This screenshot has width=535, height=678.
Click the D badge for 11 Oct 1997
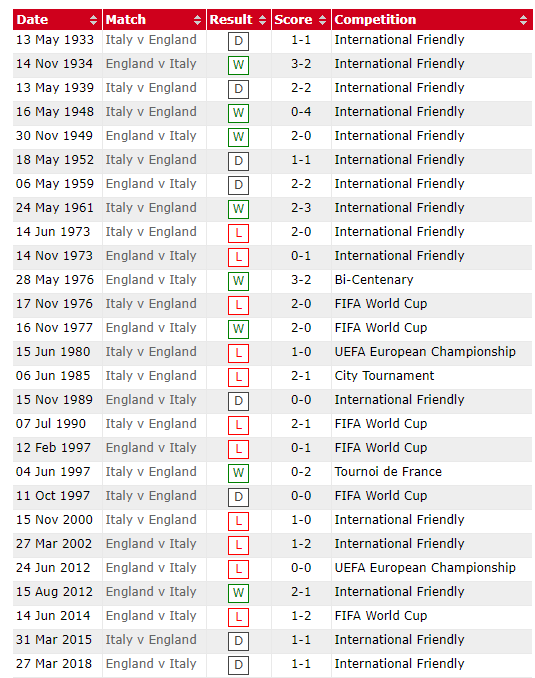point(238,497)
